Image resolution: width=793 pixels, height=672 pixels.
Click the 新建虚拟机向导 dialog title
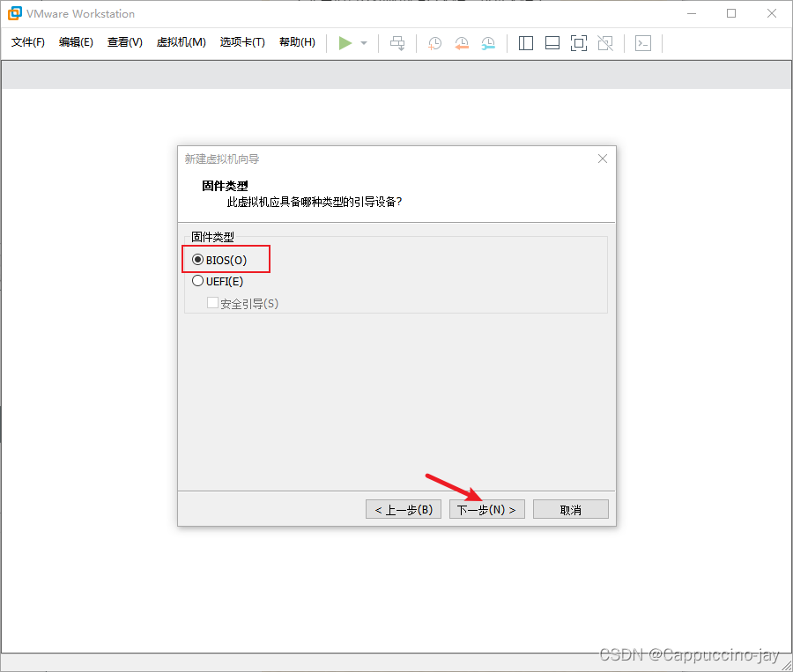(221, 159)
